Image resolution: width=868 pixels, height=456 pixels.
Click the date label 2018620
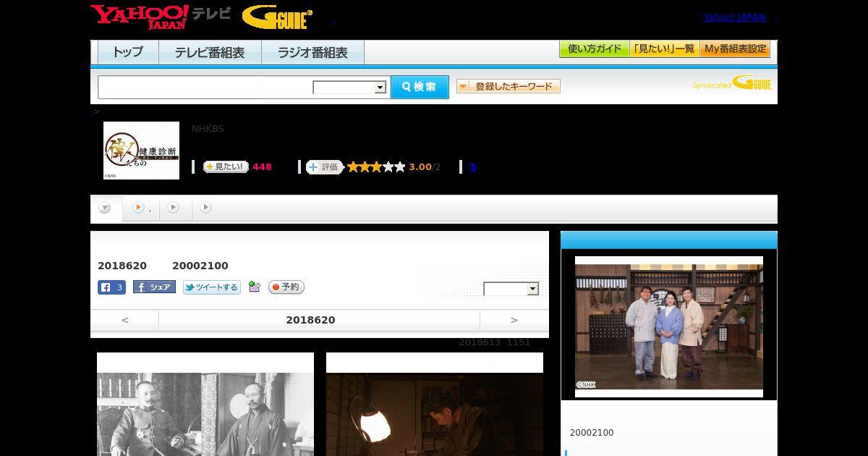click(310, 320)
